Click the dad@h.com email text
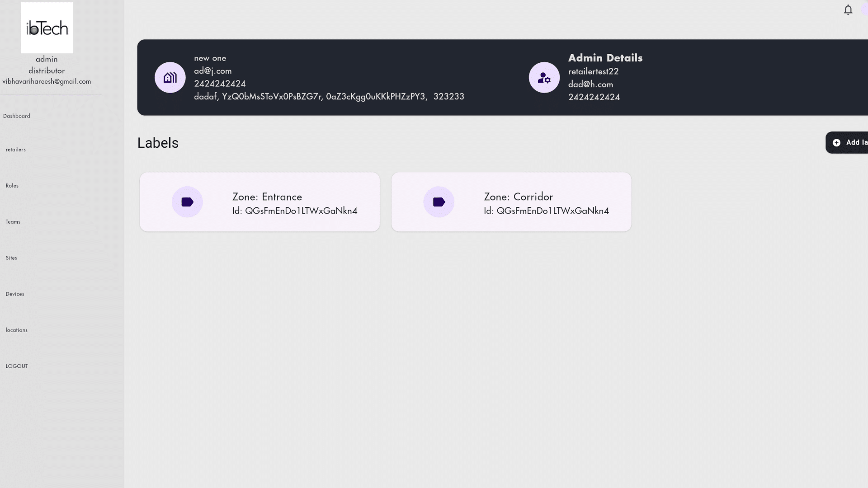 pos(591,84)
